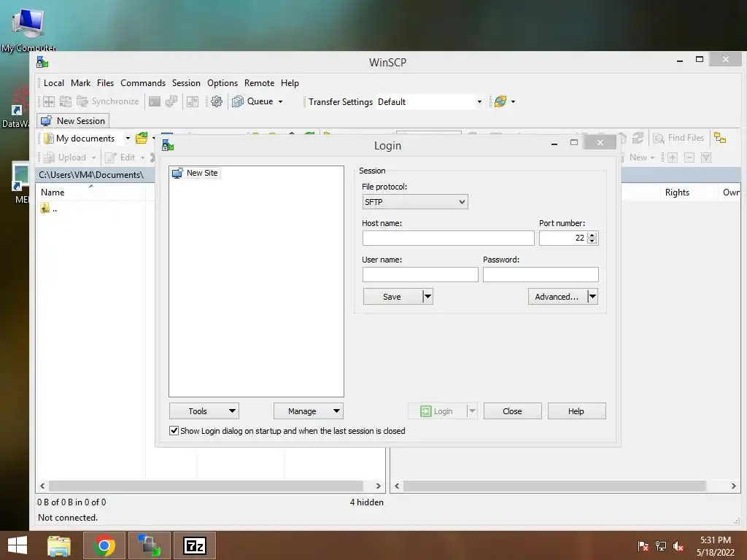Click the New dropdown in remote panel
The image size is (747, 560).
pyautogui.click(x=642, y=157)
